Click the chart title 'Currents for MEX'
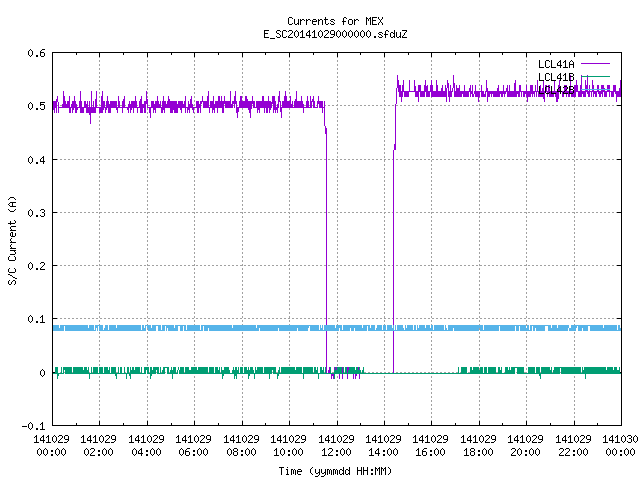The height and width of the screenshot is (480, 640). click(335, 21)
